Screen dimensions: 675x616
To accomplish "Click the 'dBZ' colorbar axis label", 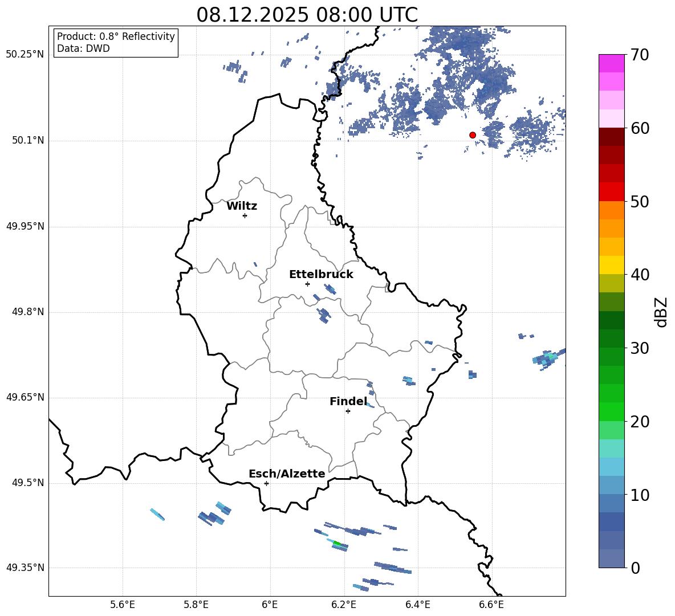I will click(x=660, y=312).
